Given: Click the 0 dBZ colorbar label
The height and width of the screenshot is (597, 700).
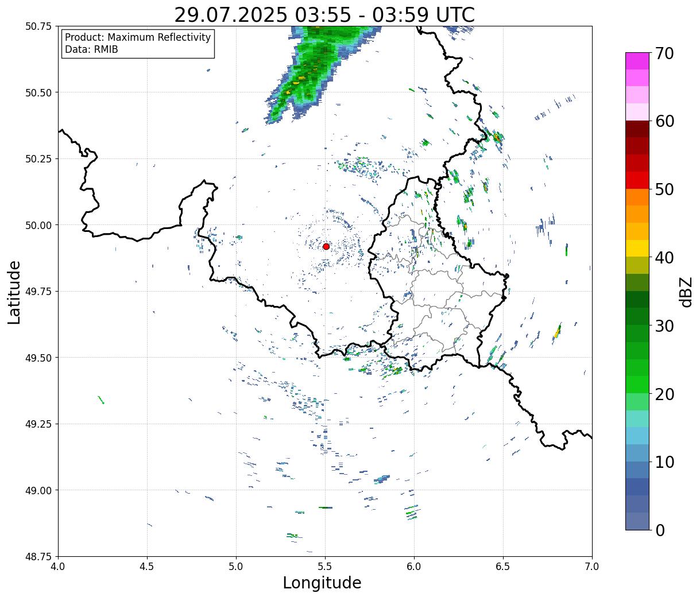Looking at the screenshot, I should point(659,530).
